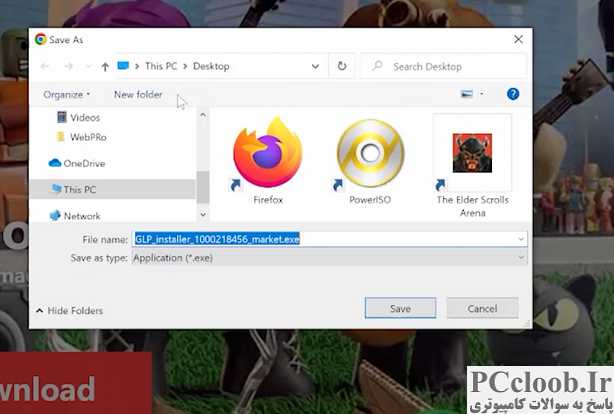Open the Organize menu
Screen dimensions: 614x414
[x=67, y=94]
